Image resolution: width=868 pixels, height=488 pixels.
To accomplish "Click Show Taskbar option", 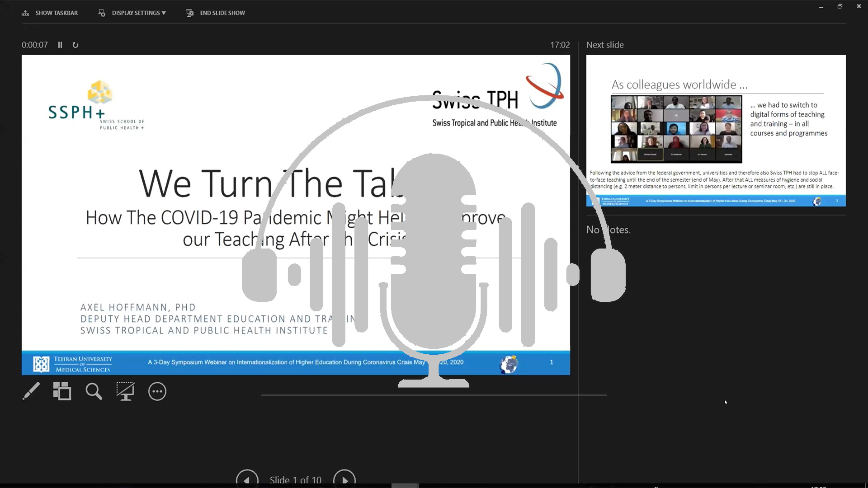I will tap(57, 13).
